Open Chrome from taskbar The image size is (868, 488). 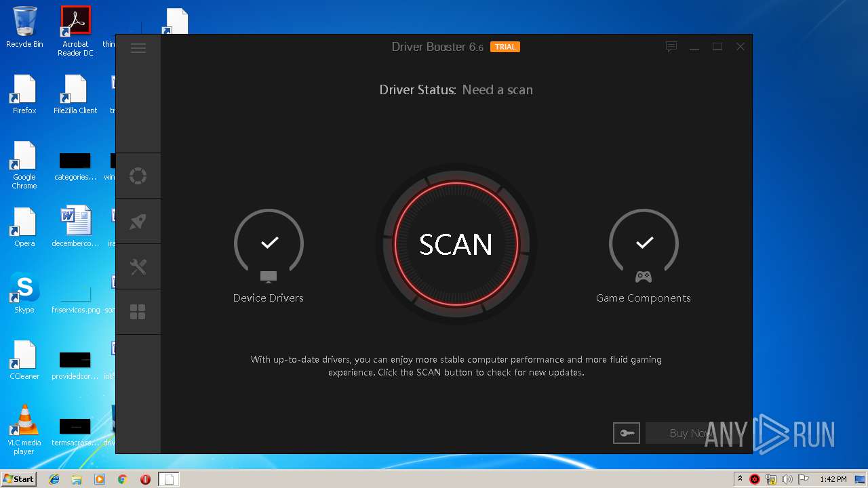coord(122,479)
